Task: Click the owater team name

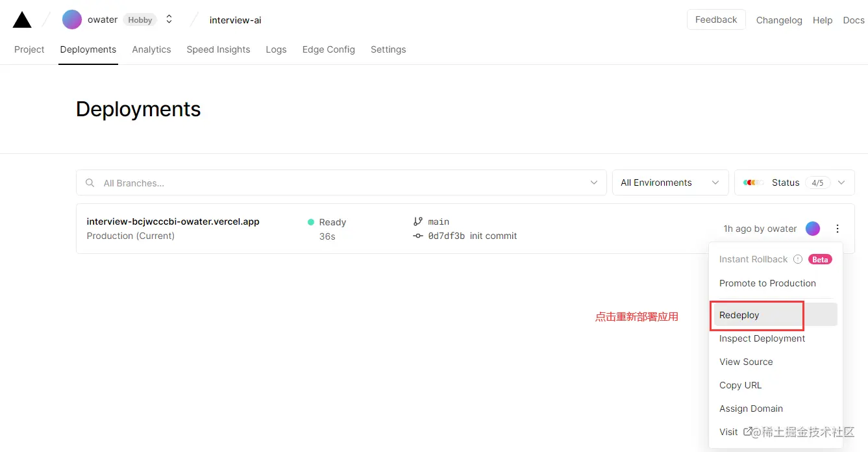Action: point(103,19)
